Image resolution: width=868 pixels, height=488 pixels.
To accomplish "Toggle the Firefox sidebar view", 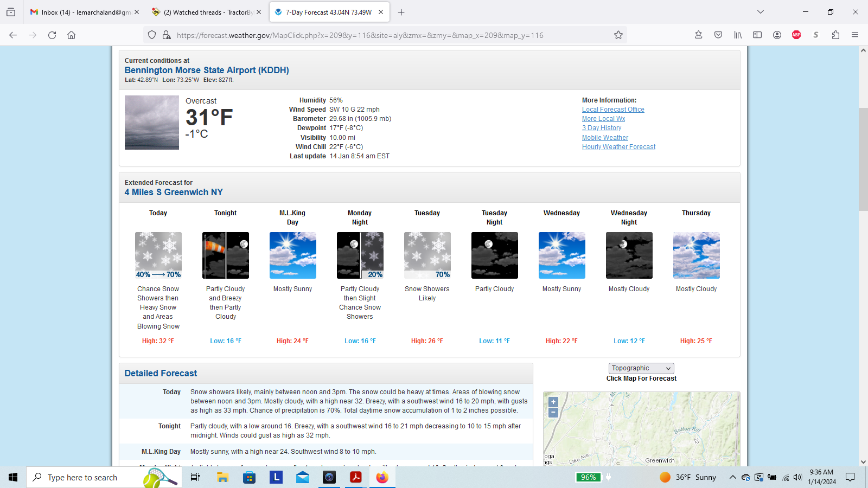I will (757, 35).
